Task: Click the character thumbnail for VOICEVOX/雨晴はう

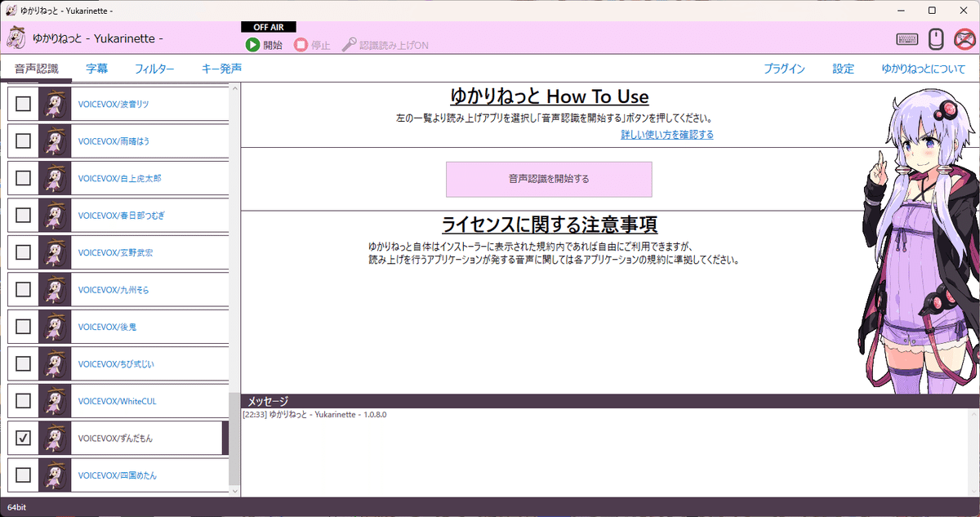Action: 56,140
